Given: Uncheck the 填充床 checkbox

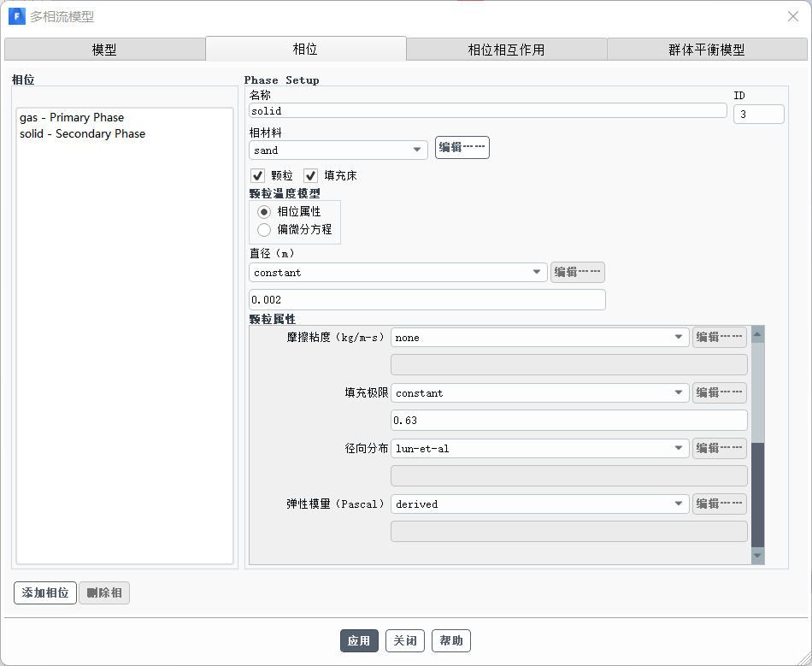Looking at the screenshot, I should pyautogui.click(x=311, y=175).
